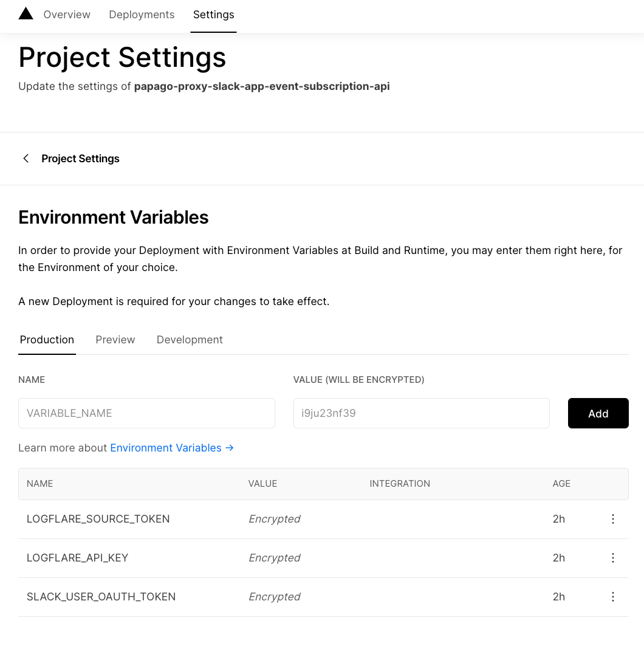Click the back chevron beside Project Settings
This screenshot has height=649, width=644.
pyautogui.click(x=26, y=159)
